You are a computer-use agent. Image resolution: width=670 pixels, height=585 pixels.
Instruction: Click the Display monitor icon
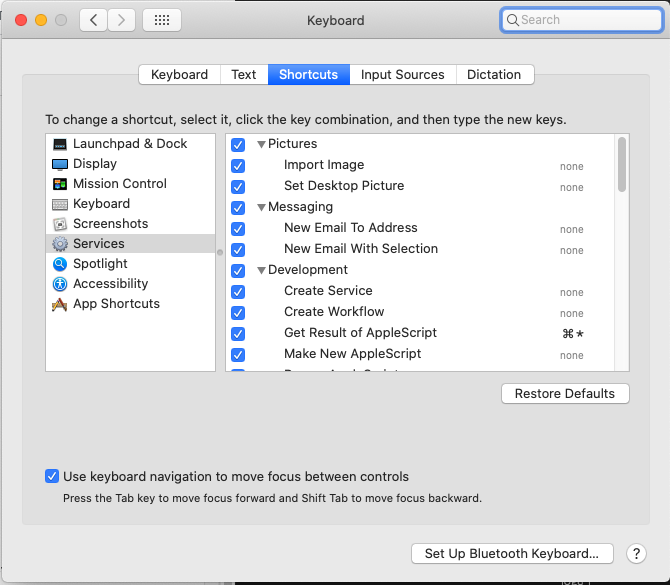coord(60,164)
